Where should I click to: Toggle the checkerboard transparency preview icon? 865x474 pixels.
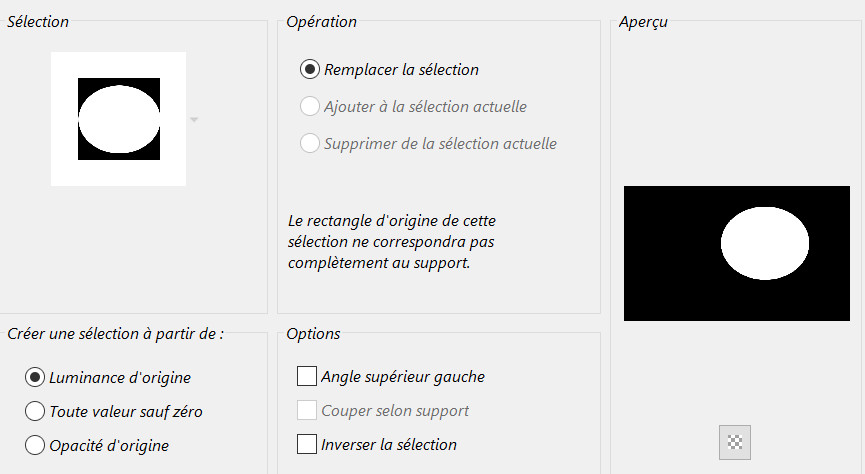pyautogui.click(x=734, y=441)
